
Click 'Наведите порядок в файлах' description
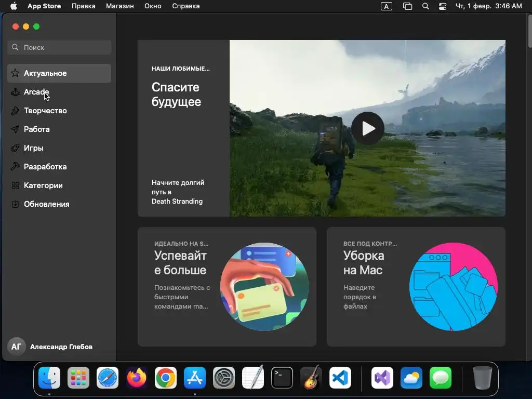360,297
